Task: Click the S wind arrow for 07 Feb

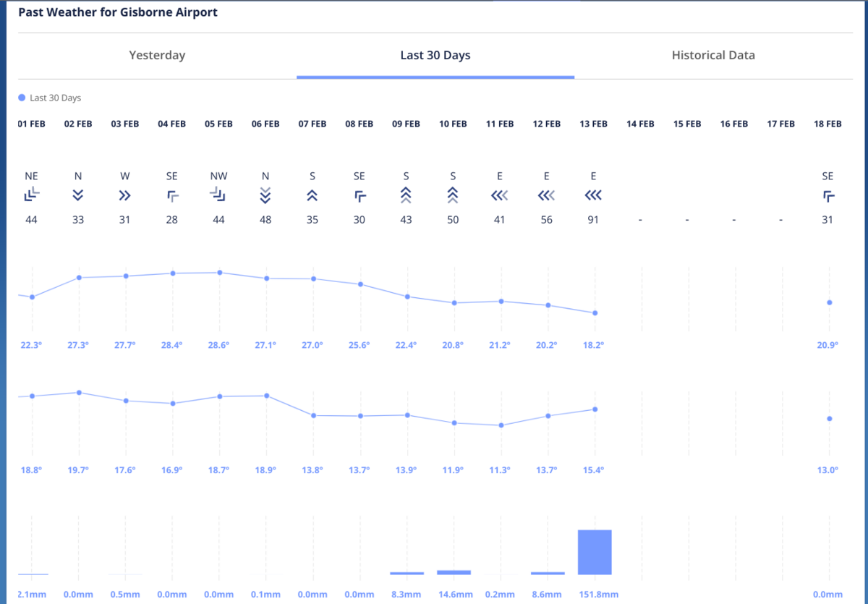Action: (312, 195)
